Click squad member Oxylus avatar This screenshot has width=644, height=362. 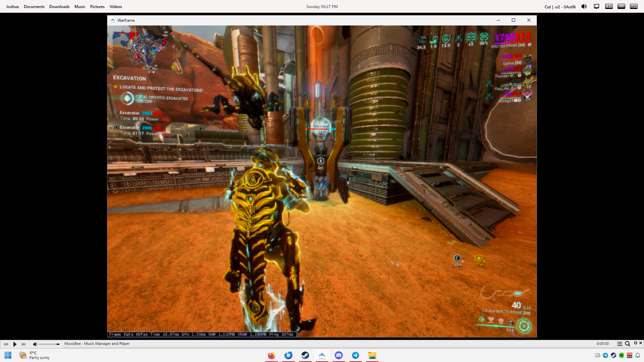527,58
